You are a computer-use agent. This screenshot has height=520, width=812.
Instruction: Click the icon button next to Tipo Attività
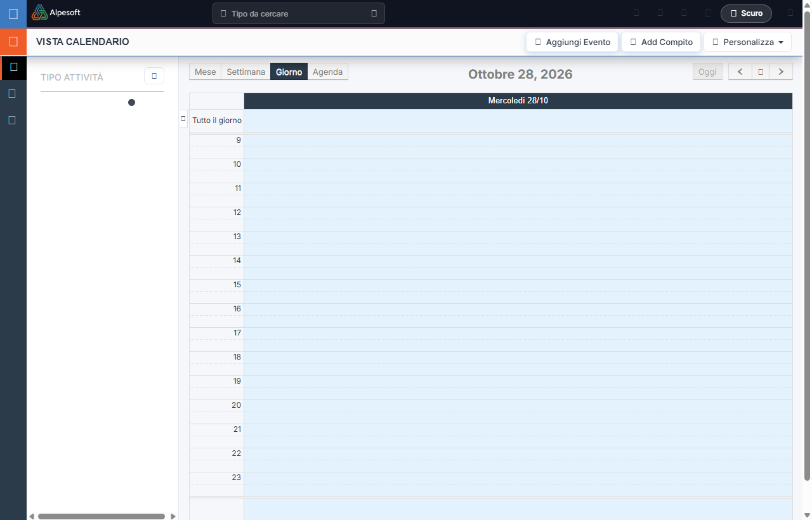[154, 75]
